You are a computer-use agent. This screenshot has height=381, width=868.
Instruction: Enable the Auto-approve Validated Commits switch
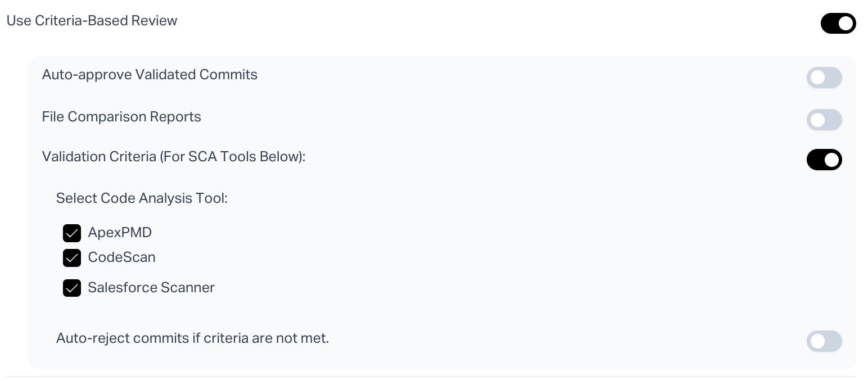tap(824, 78)
